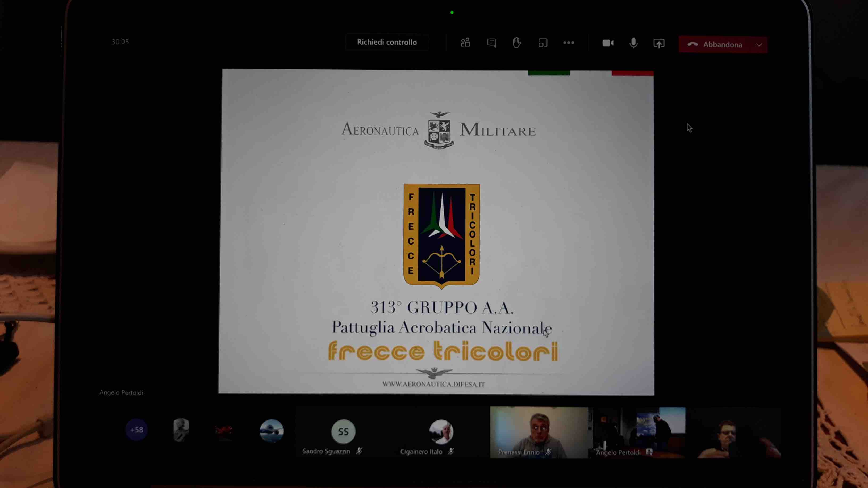Click the golden frecce tricolori wordmark
Image resolution: width=868 pixels, height=488 pixels.
click(x=443, y=351)
